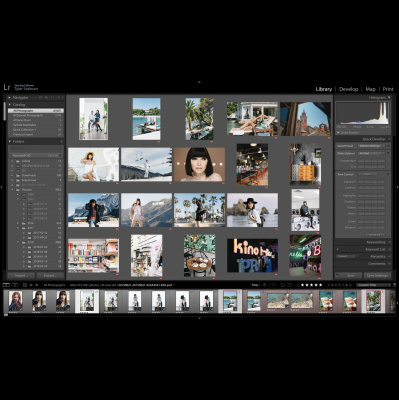Select the bookshelf photo in grid
399x400 pixels.
[x=93, y=255]
